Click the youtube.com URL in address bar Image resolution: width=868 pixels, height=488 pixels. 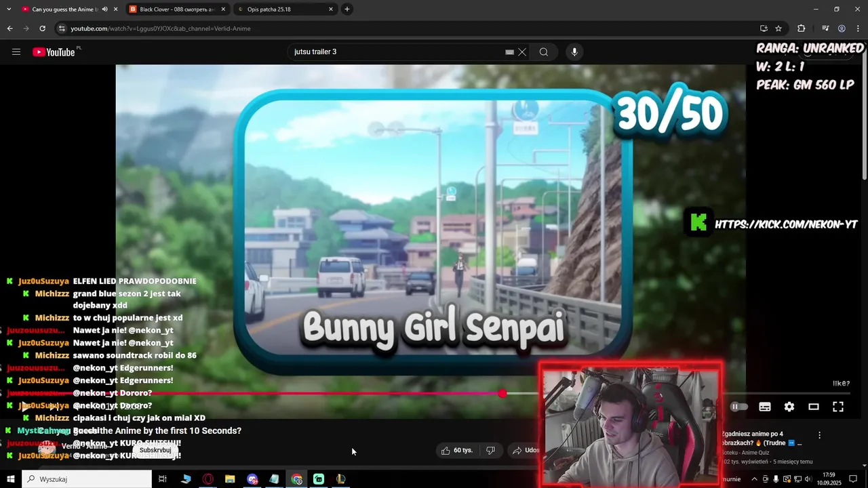[161, 28]
